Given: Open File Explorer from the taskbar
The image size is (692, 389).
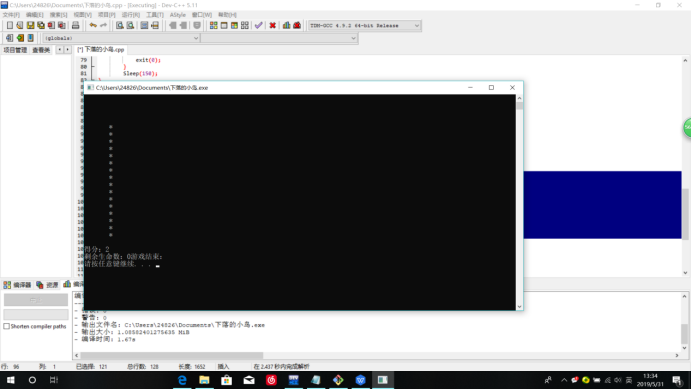Looking at the screenshot, I should click(x=204, y=380).
